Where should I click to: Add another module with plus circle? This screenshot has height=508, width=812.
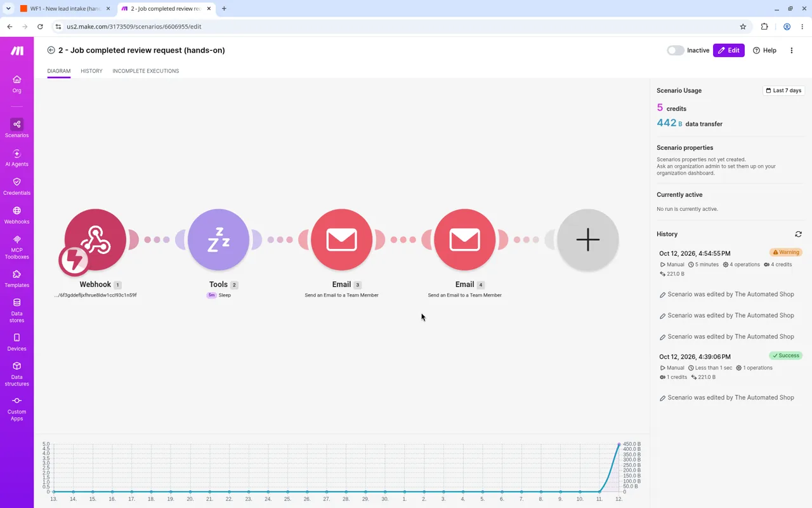pyautogui.click(x=587, y=239)
